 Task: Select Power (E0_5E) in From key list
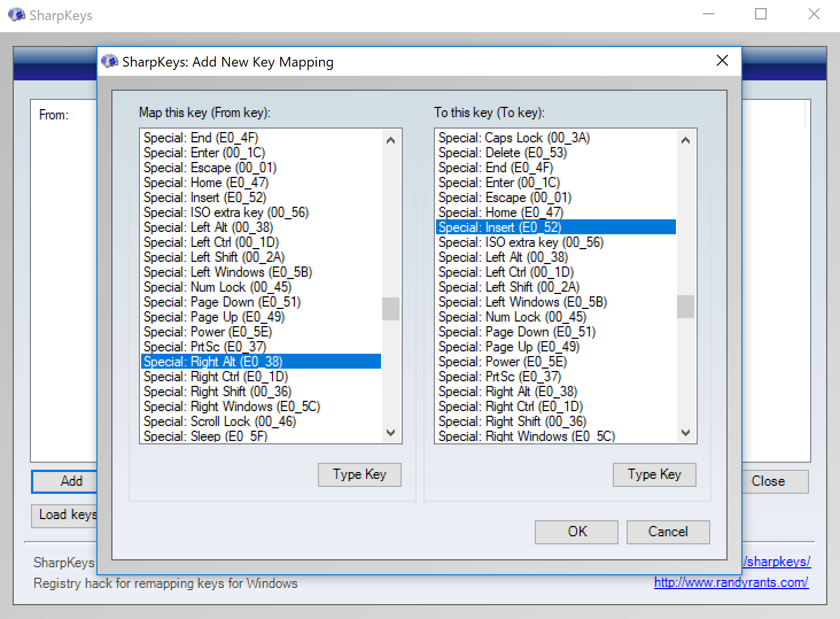pyautogui.click(x=261, y=332)
